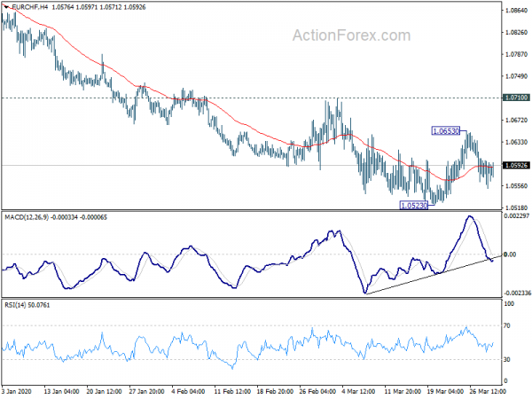Screen dimensions: 532x399
Task: Click the MACD scale value -0.002336
Action: pyautogui.click(x=517, y=293)
